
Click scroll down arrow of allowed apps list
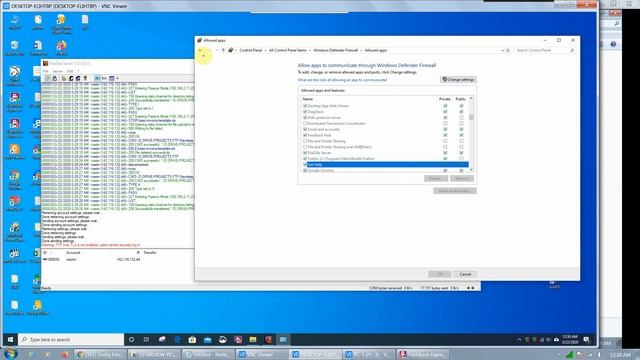[471, 170]
